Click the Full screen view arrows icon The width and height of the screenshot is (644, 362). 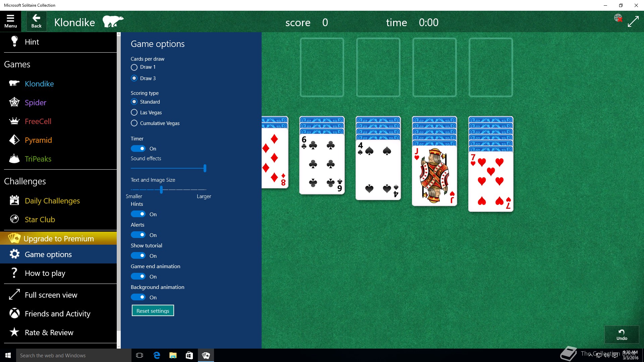click(x=14, y=295)
